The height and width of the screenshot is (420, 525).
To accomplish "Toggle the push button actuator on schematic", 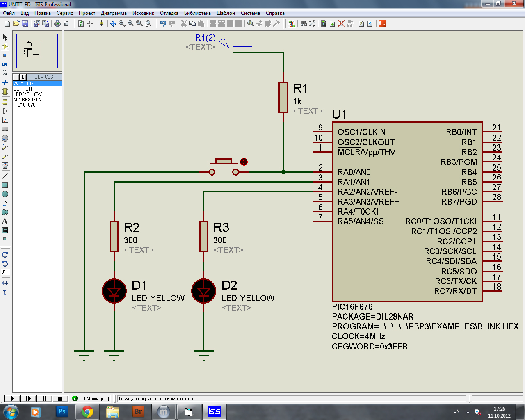I will click(244, 162).
